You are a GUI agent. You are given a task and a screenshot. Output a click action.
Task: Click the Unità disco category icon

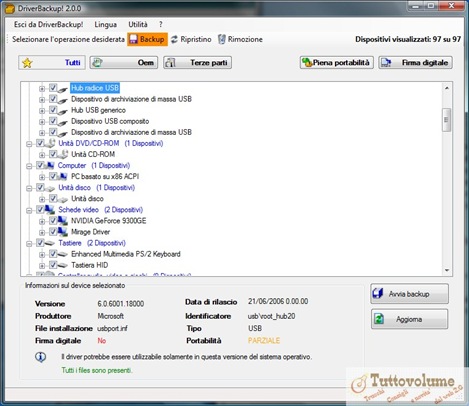50,188
